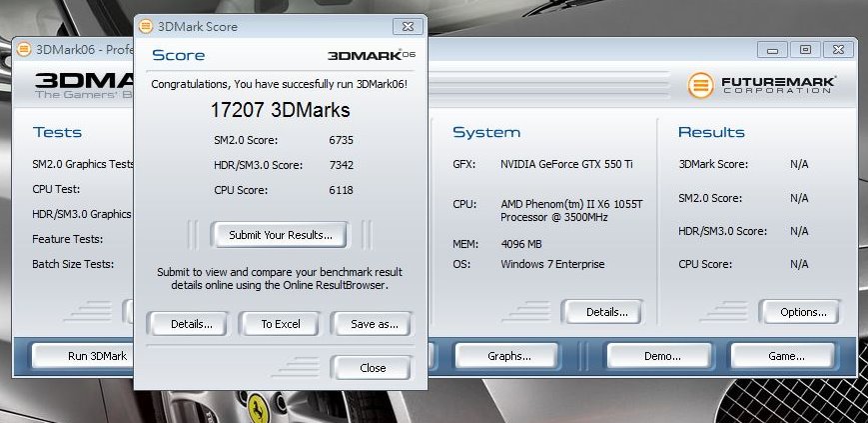Screen dimensions: 868x423
Task: Click the 4096 MB memory value
Action: [x=521, y=244]
